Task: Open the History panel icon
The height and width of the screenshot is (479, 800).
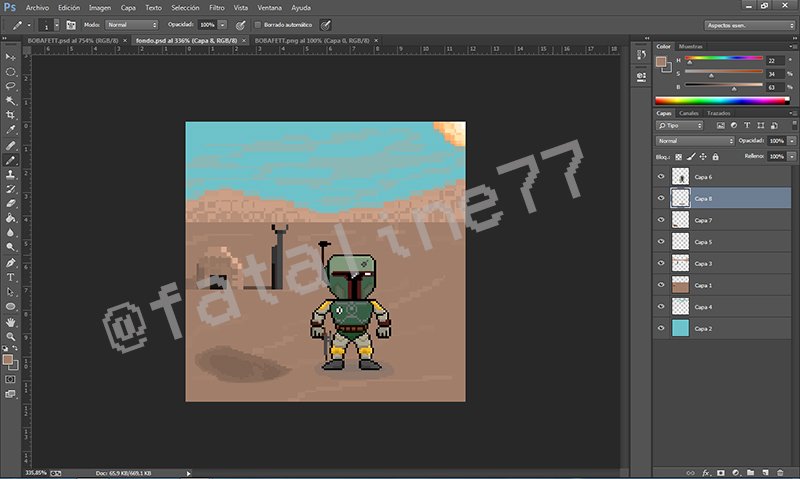Action: click(x=641, y=55)
